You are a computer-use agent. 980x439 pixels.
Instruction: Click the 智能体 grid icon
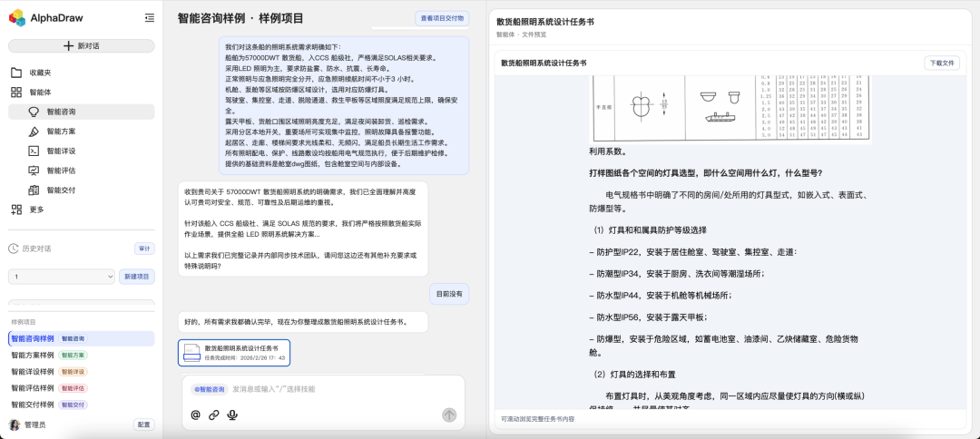16,92
